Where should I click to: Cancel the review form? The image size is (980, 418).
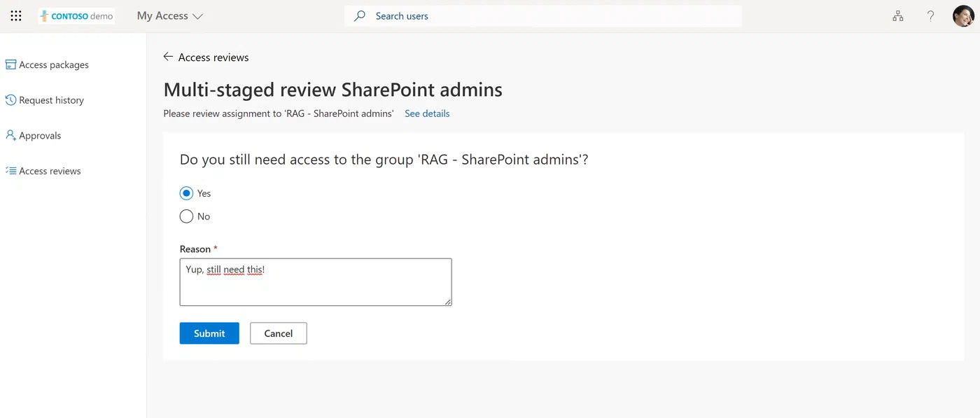[x=279, y=333]
